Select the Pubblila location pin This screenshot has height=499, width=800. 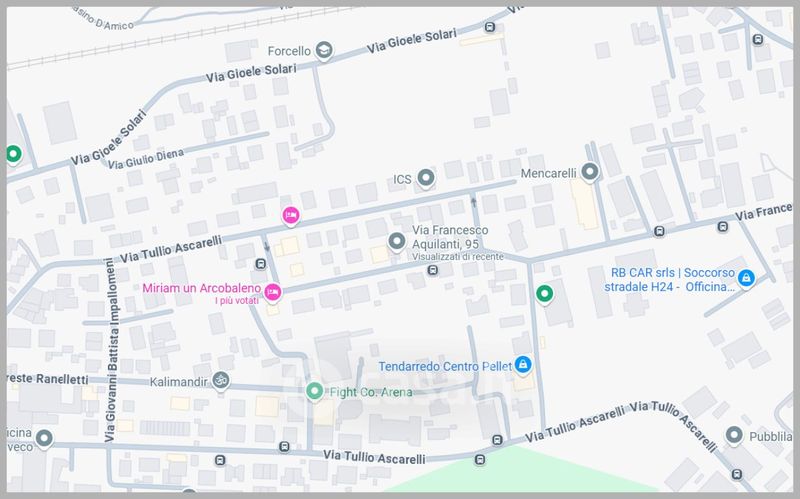tap(734, 436)
